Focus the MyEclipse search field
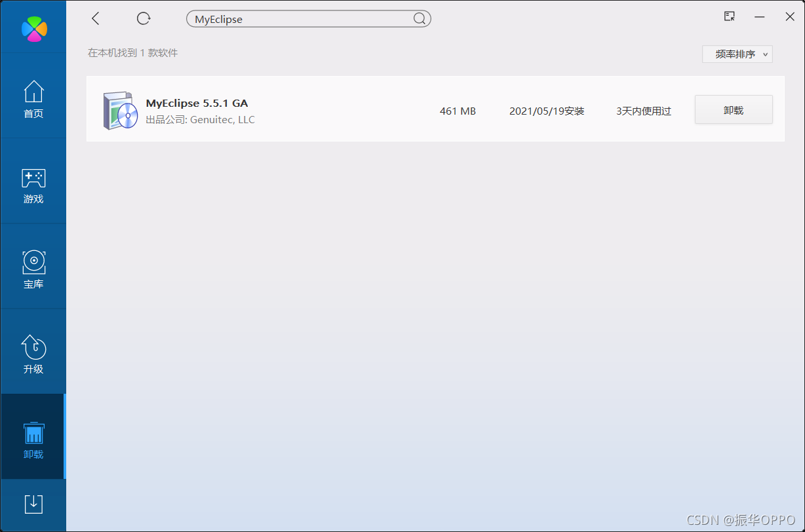This screenshot has width=805, height=532. (309, 19)
